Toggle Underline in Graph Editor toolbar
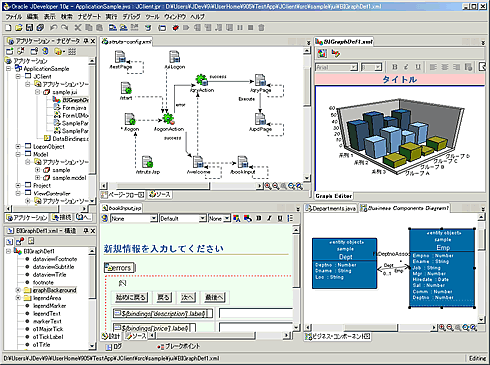The height and width of the screenshot is (365, 490). point(417,67)
